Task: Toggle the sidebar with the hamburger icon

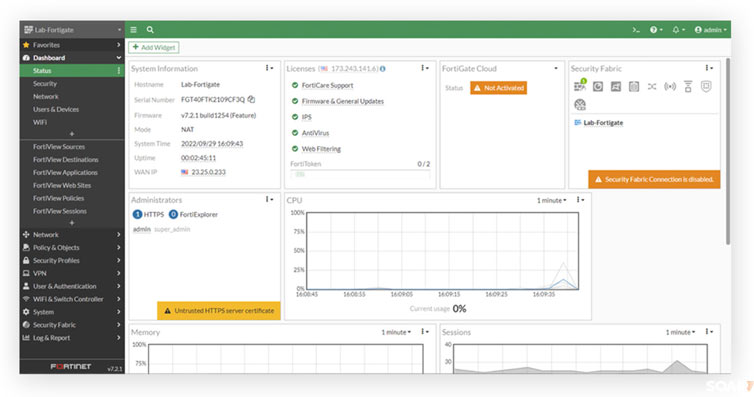Action: click(134, 30)
